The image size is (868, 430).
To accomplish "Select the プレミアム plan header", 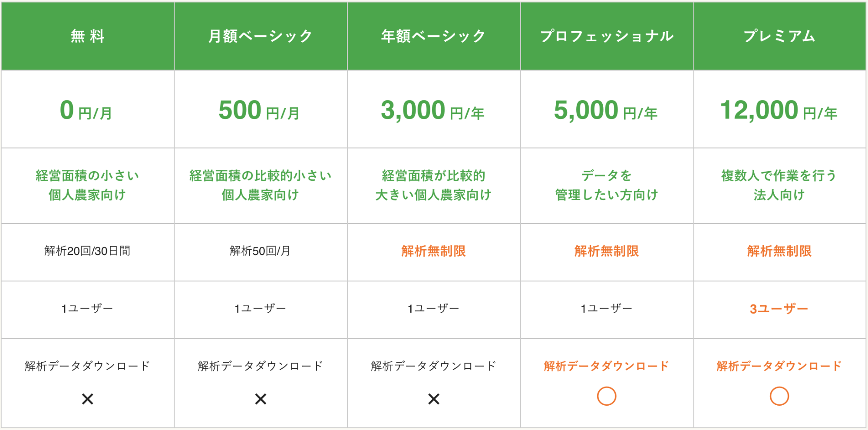I will [x=780, y=36].
